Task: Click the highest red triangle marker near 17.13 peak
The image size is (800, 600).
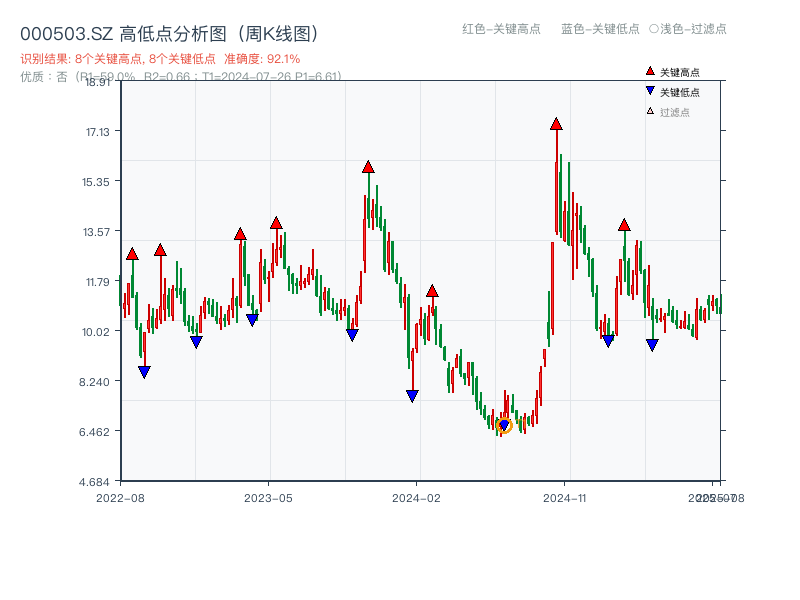Action: [556, 124]
